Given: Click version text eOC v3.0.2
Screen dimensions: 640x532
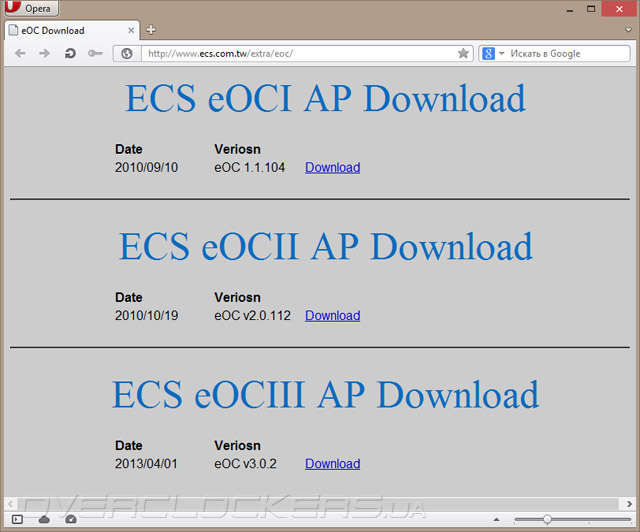Looking at the screenshot, I should click(x=245, y=464).
